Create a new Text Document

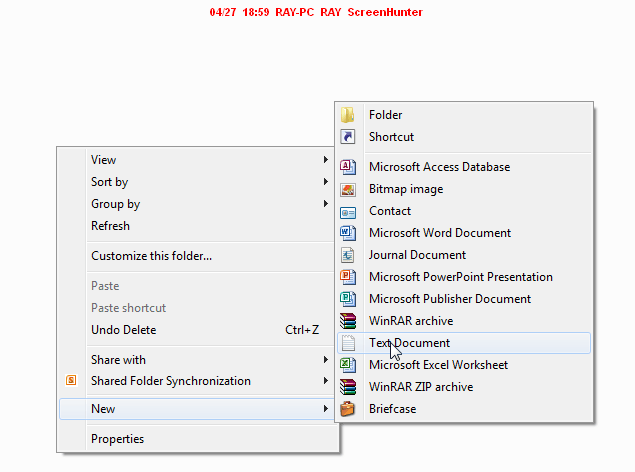[x=464, y=343]
